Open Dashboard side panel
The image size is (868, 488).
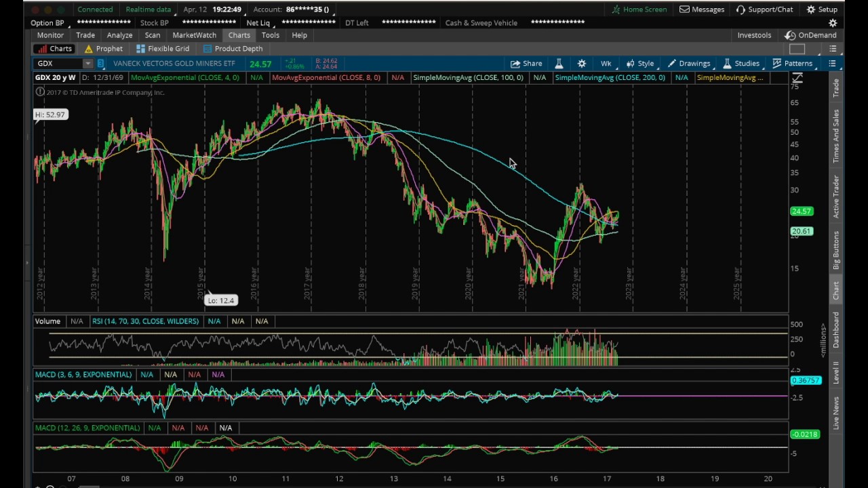pos(836,330)
